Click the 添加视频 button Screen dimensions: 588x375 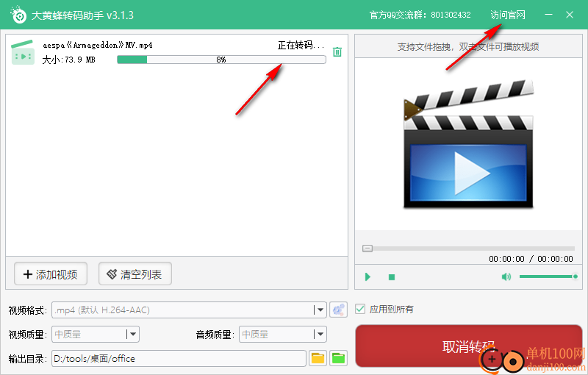pos(51,274)
